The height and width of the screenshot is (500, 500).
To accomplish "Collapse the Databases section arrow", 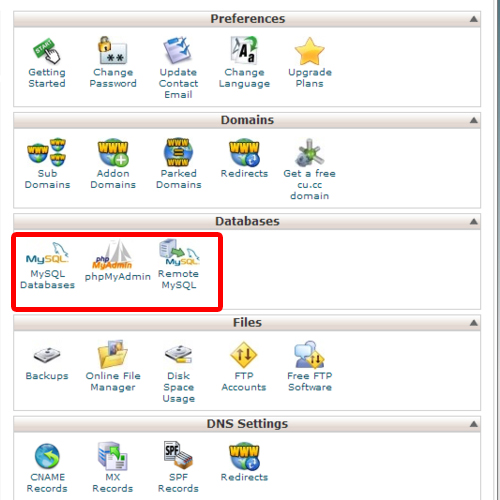I will [474, 222].
